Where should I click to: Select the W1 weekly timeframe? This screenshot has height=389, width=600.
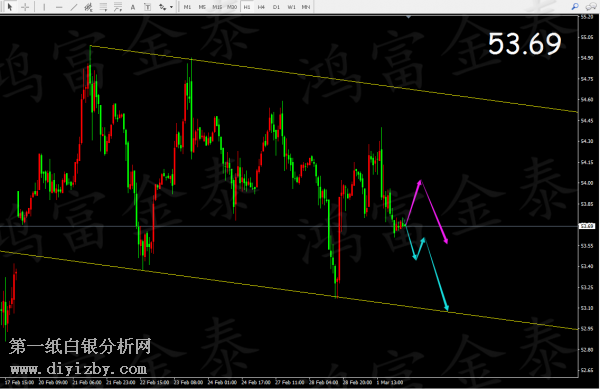(291, 7)
